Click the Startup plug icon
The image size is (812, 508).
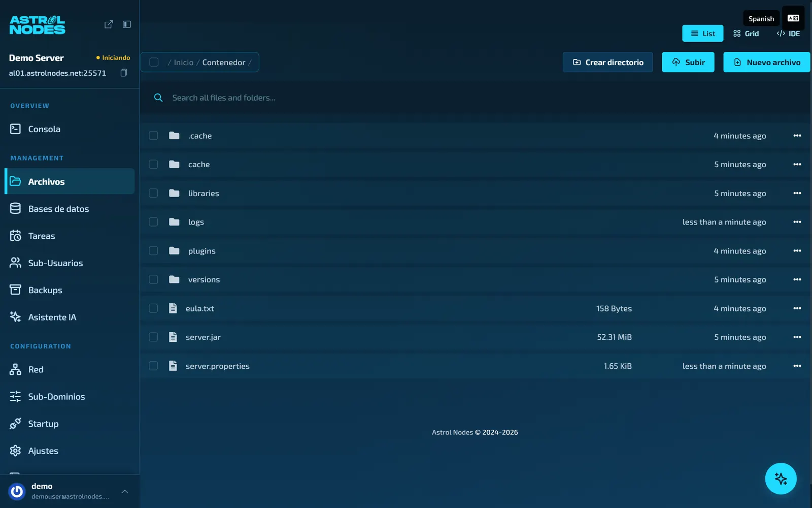pos(15,424)
